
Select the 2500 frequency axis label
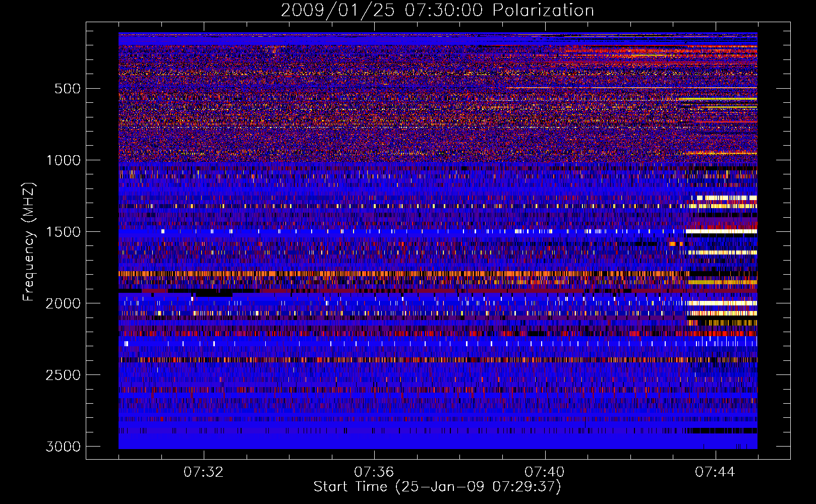click(63, 375)
